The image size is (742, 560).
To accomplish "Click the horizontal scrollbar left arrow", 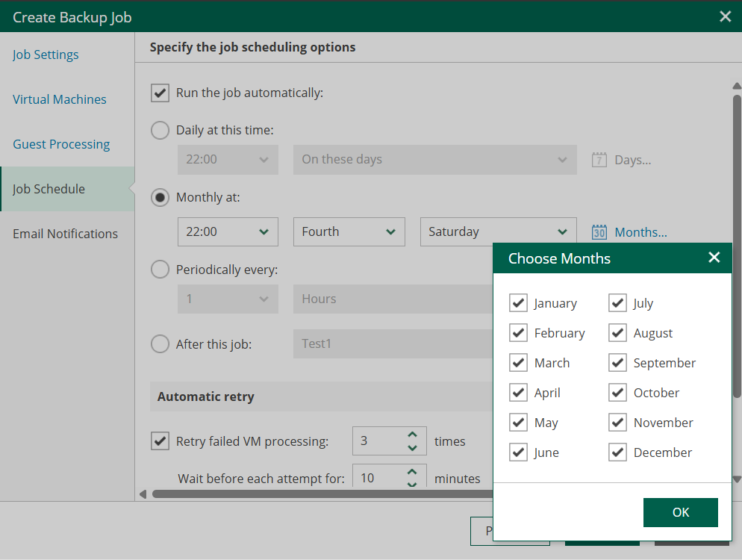I will point(143,494).
